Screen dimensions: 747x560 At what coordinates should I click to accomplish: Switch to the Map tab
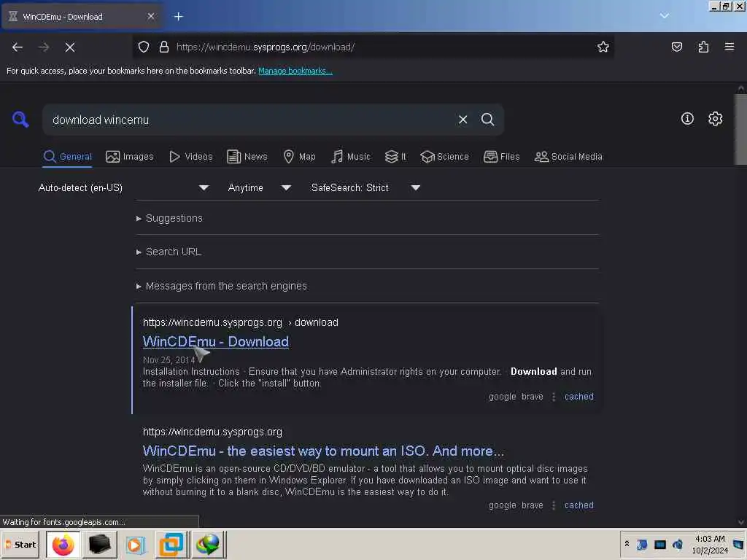pos(300,157)
